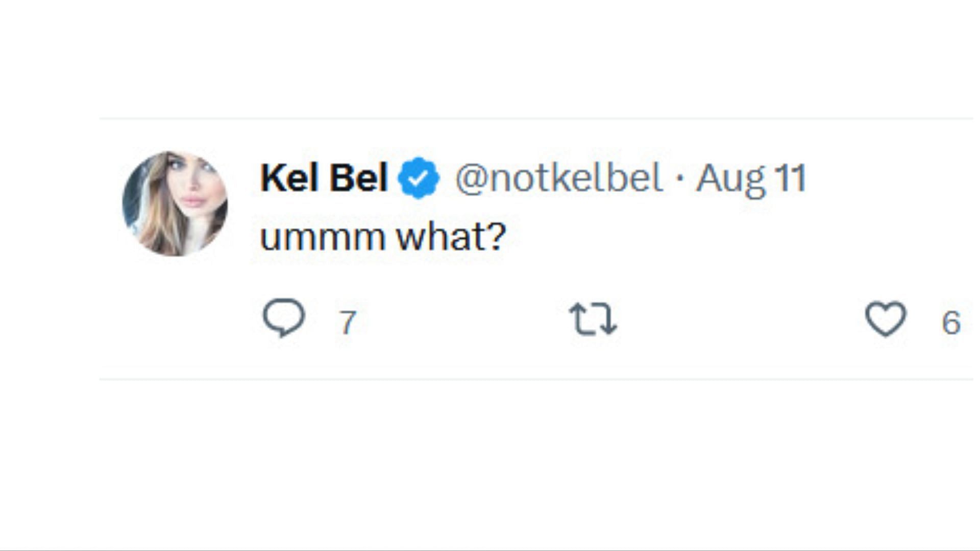
Task: Click blank tweet area between retweet and heart
Action: (x=740, y=320)
